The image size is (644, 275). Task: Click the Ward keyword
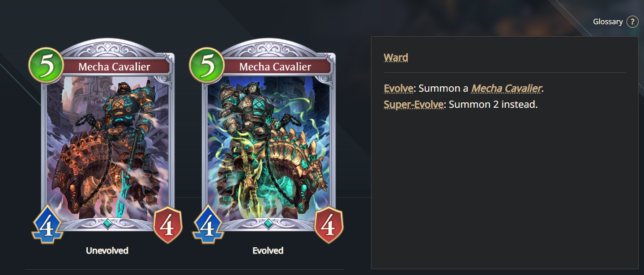pos(396,57)
